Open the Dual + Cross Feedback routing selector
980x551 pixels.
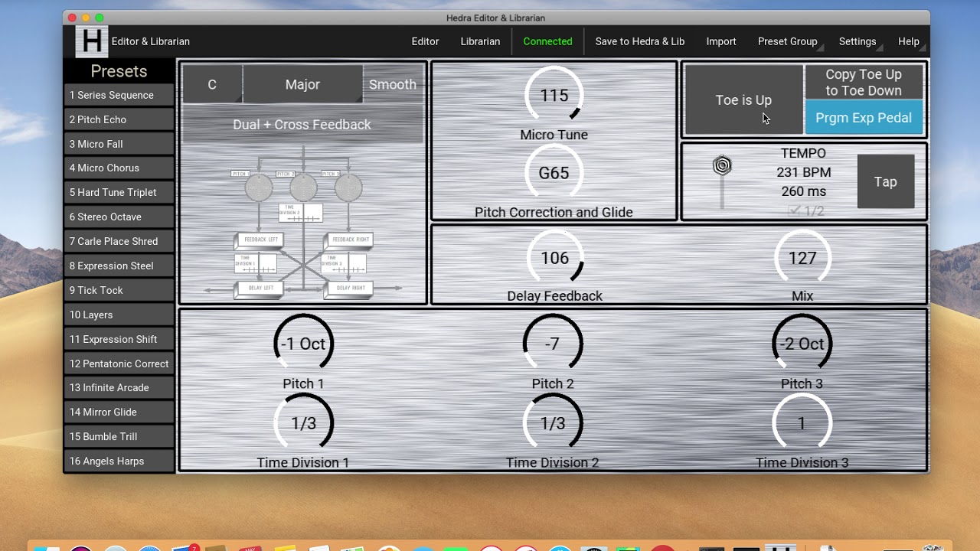tap(302, 124)
